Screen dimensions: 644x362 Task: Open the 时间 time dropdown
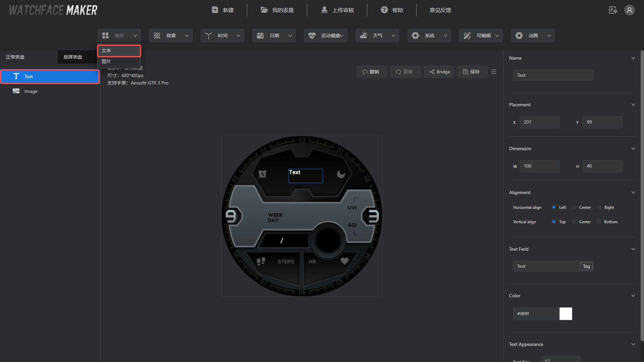(x=222, y=36)
